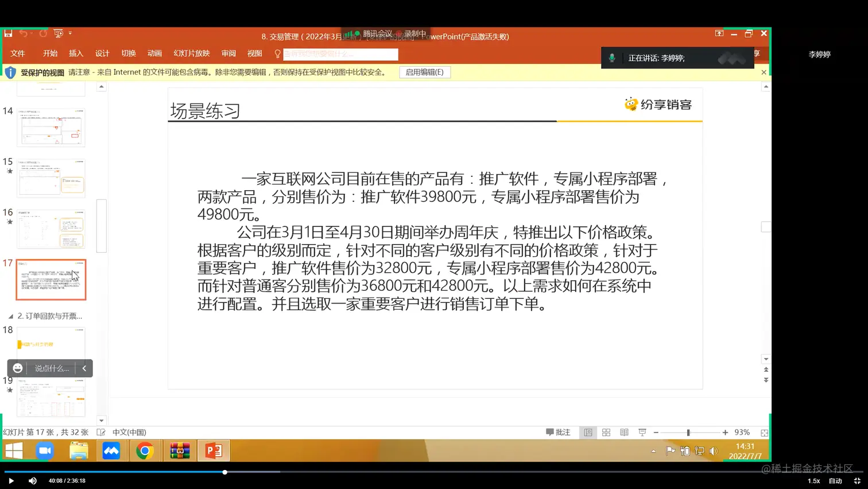Click the redo arrow in quick access toolbar

click(43, 33)
